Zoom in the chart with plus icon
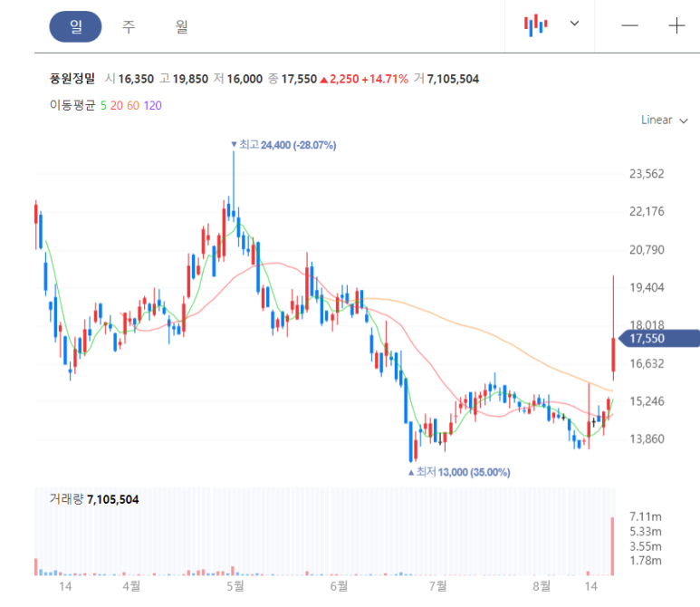 [x=676, y=25]
